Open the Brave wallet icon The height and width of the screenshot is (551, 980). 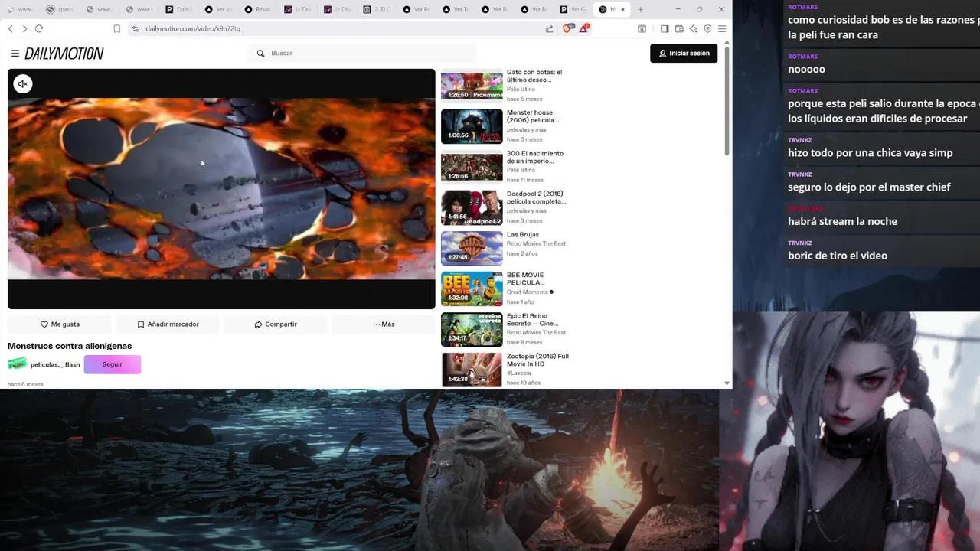[x=679, y=28]
